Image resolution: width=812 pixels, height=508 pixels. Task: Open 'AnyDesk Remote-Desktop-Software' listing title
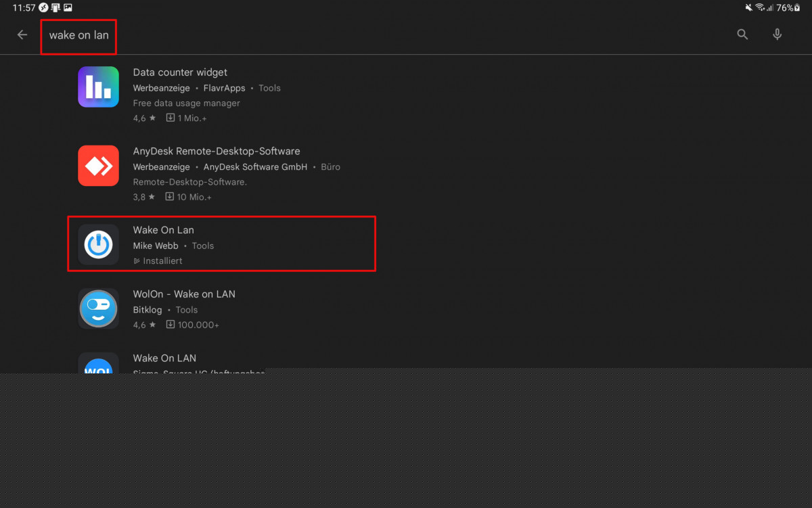click(217, 151)
